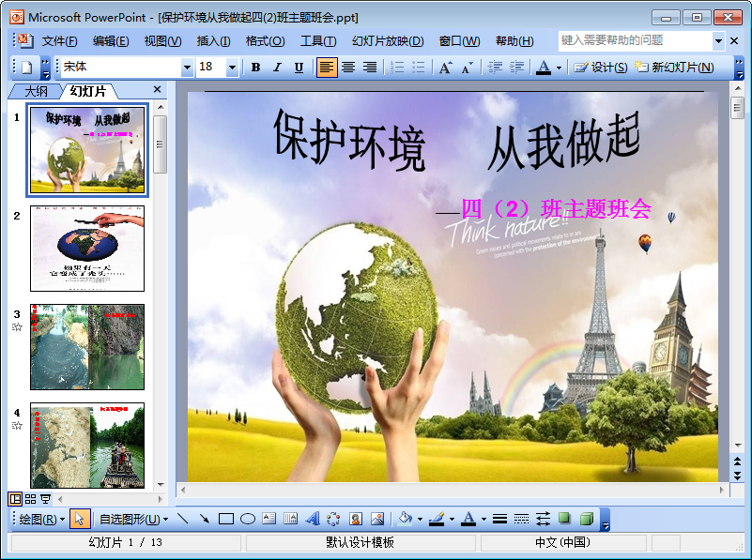752x560 pixels.
Task: Click animation star icon for slide 4
Action: pos(17,425)
